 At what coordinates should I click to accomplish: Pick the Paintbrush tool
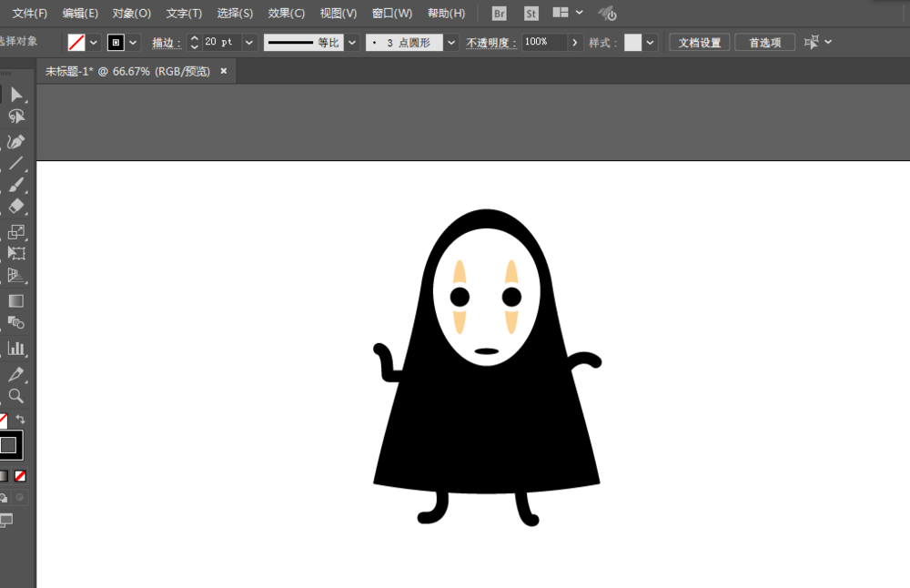click(15, 186)
